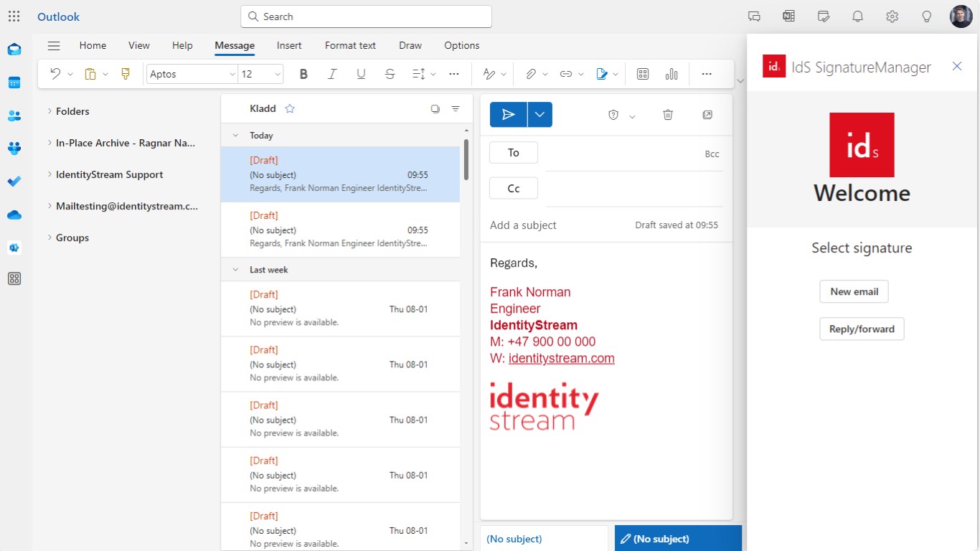This screenshot has width=980, height=551.
Task: Open notifications bell
Action: pos(858,17)
